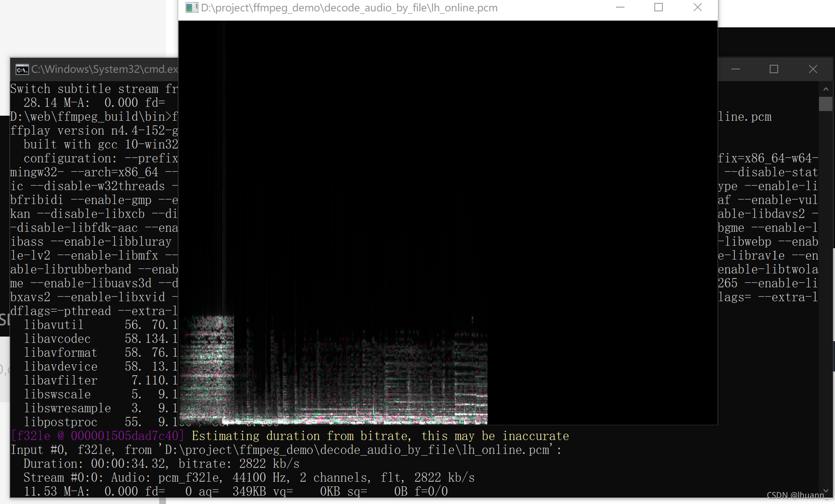
Task: Click the console scrollbar down arrow
Action: [x=826, y=491]
